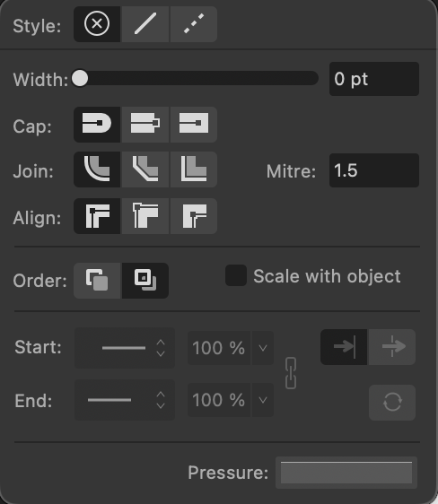Select the Square cap option
The height and width of the screenshot is (504, 438).
[x=194, y=125]
